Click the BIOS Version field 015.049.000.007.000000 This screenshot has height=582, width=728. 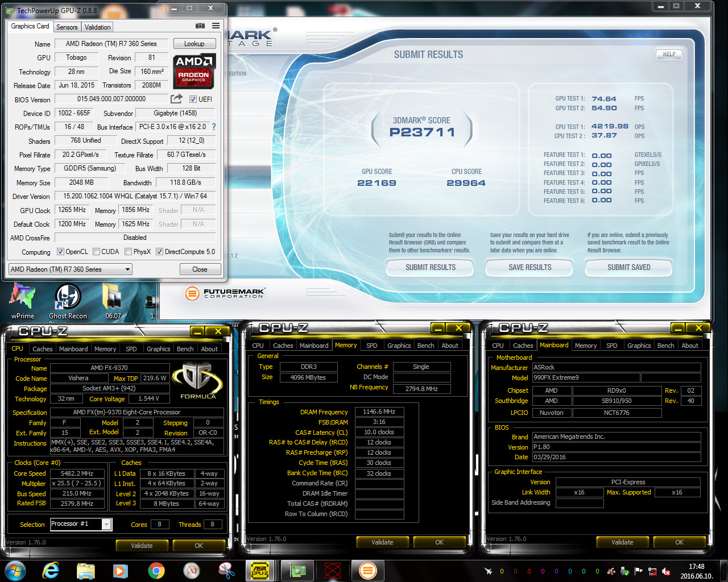(x=111, y=99)
